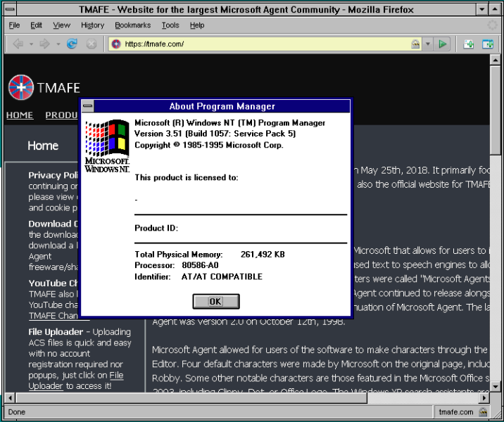Click the "80586-A0" processor value

coord(200,265)
